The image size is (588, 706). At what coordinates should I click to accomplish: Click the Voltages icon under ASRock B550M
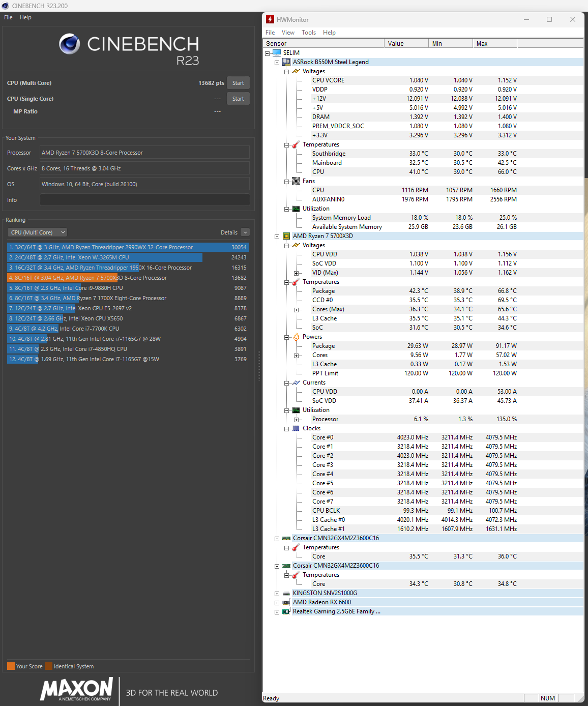point(296,71)
